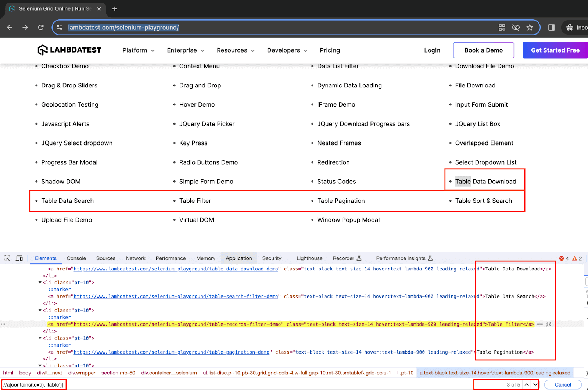Image resolution: width=588 pixels, height=391 pixels.
Task: Click the QR code icon in address bar
Action: [502, 28]
